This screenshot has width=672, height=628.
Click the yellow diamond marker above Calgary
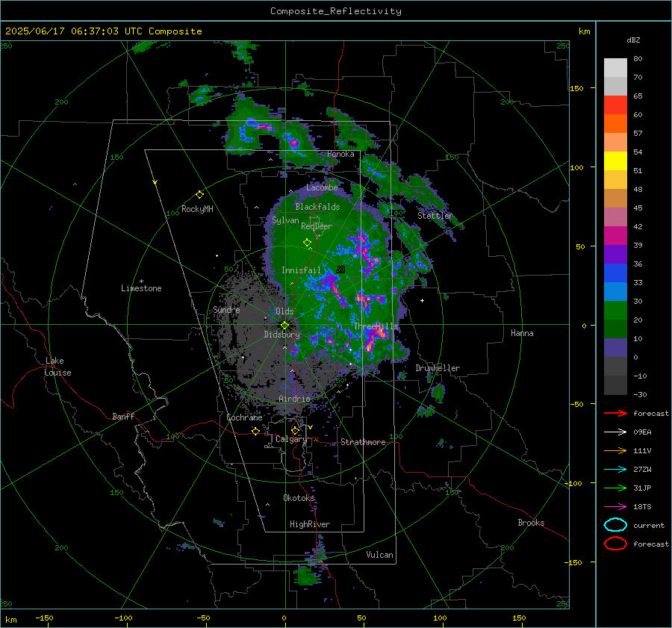click(295, 430)
